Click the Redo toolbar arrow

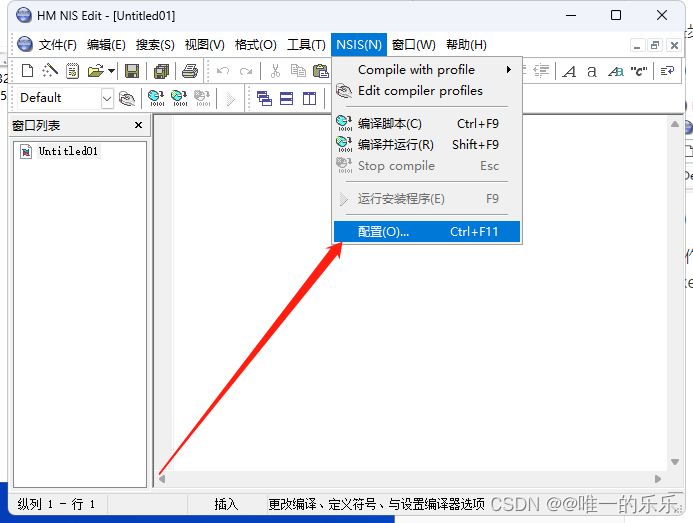click(x=246, y=71)
